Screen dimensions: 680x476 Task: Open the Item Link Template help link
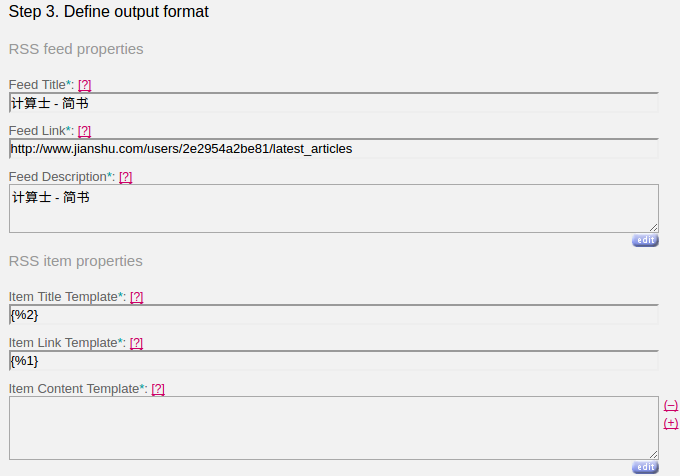point(136,343)
